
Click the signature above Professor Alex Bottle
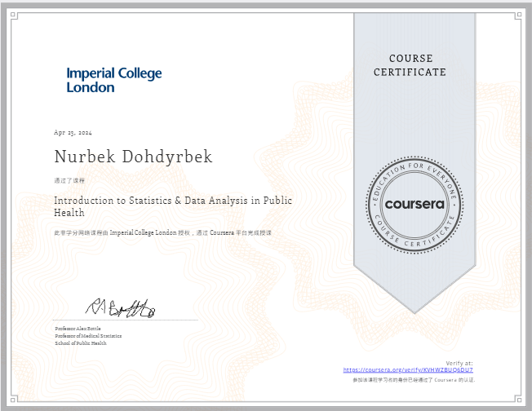point(120,308)
